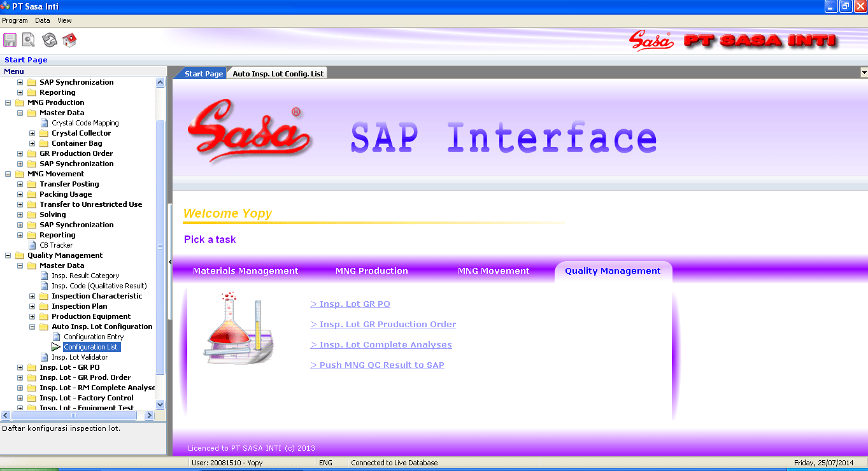
Task: Click the menu tree scroll down arrow
Action: [160, 404]
